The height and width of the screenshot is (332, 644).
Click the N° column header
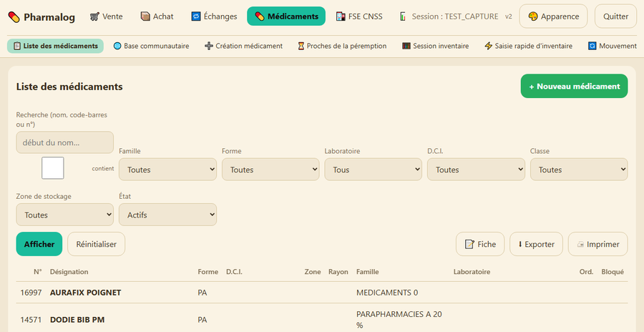point(38,272)
